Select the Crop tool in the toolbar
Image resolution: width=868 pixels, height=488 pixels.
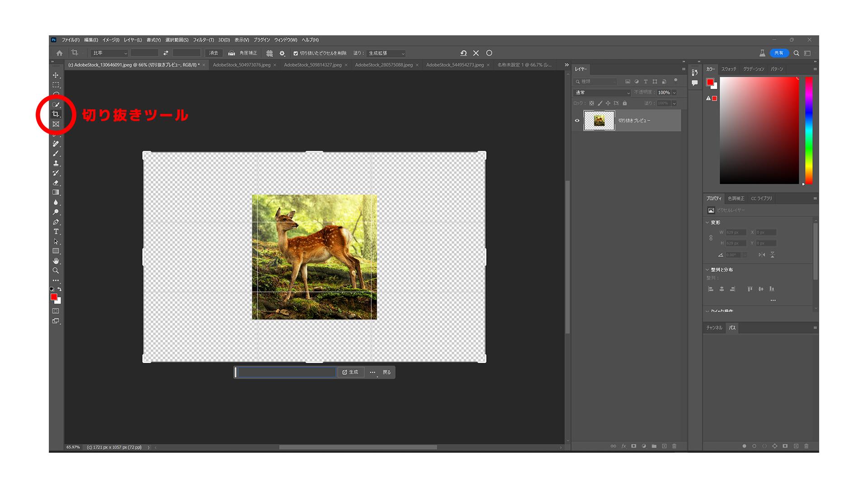click(x=56, y=114)
